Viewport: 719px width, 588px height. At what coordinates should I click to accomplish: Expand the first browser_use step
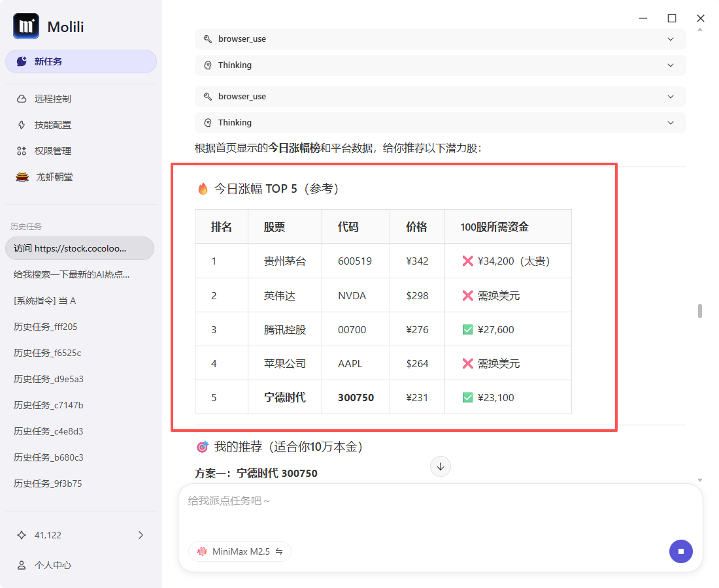coord(670,39)
